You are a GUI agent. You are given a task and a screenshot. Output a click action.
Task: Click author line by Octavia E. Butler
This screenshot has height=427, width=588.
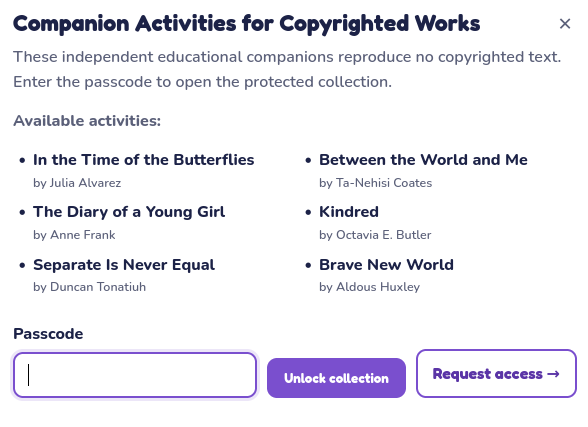click(x=375, y=235)
